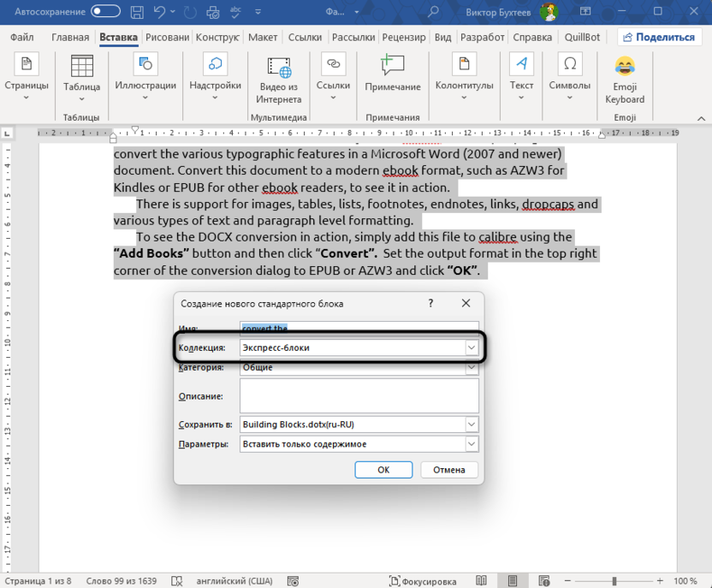Open Header and Footer (Колонтитулы) menu

464,75
